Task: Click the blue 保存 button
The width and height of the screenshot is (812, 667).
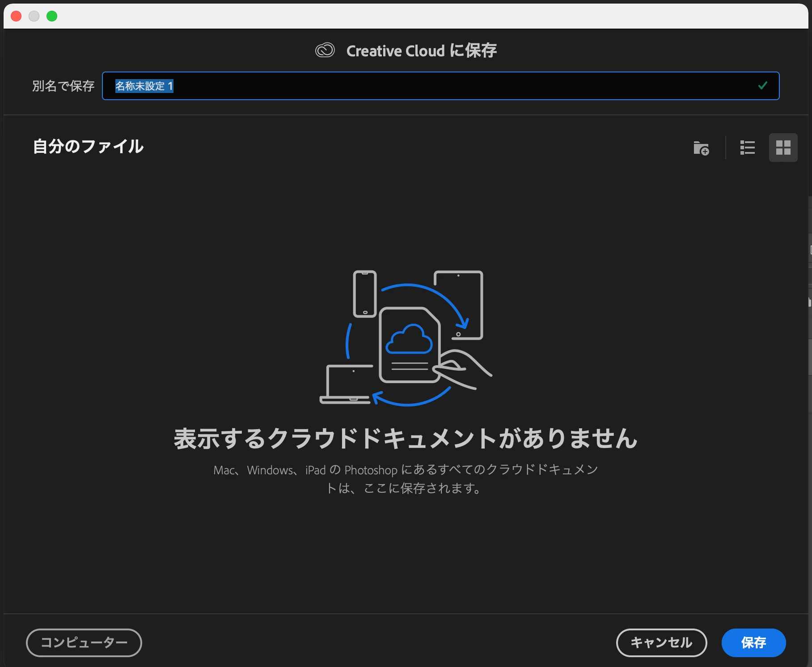Action: point(753,642)
